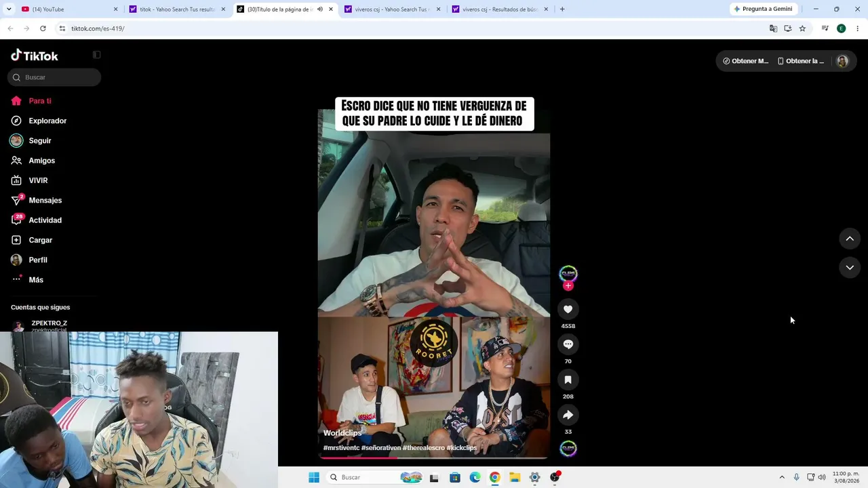Reload the current page
Screen dimensions: 868x488
[43, 28]
